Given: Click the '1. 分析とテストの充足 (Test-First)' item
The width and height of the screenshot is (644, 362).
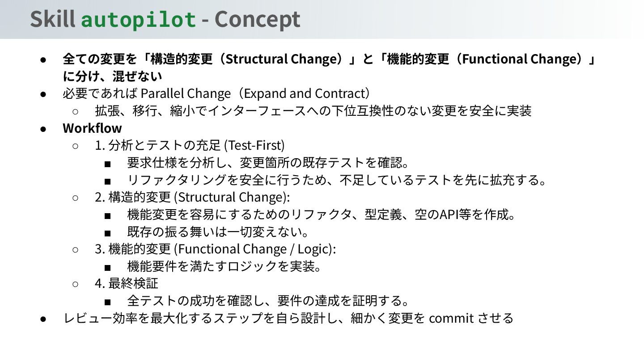Looking at the screenshot, I should point(190,146).
